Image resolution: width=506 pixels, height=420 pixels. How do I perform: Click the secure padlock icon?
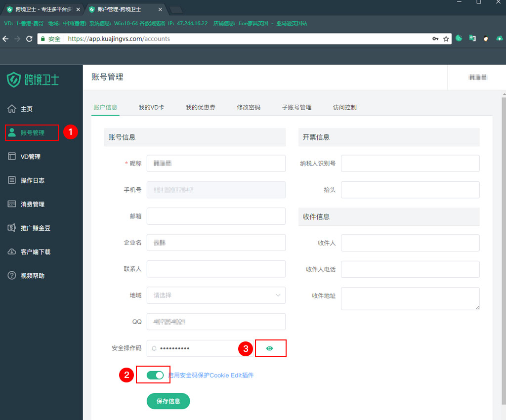click(43, 39)
